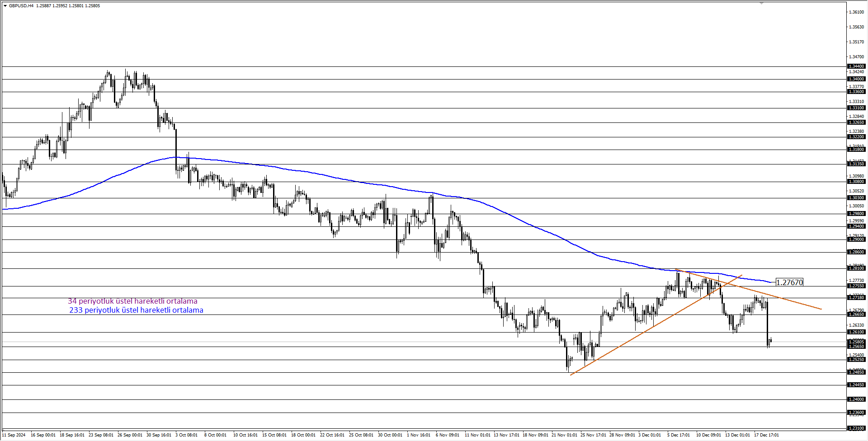868x441 pixels.
Task: Click the current price label 1.25805
Action: [856, 342]
